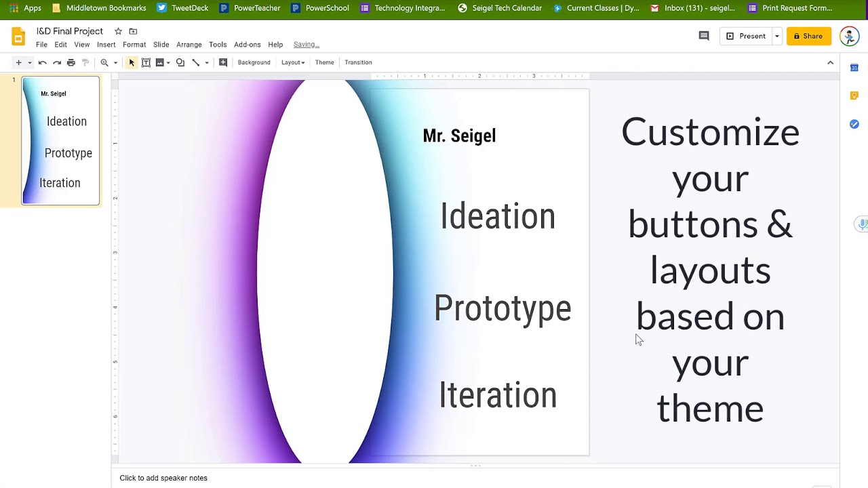Open the insert image dropdown arrow

tap(167, 62)
